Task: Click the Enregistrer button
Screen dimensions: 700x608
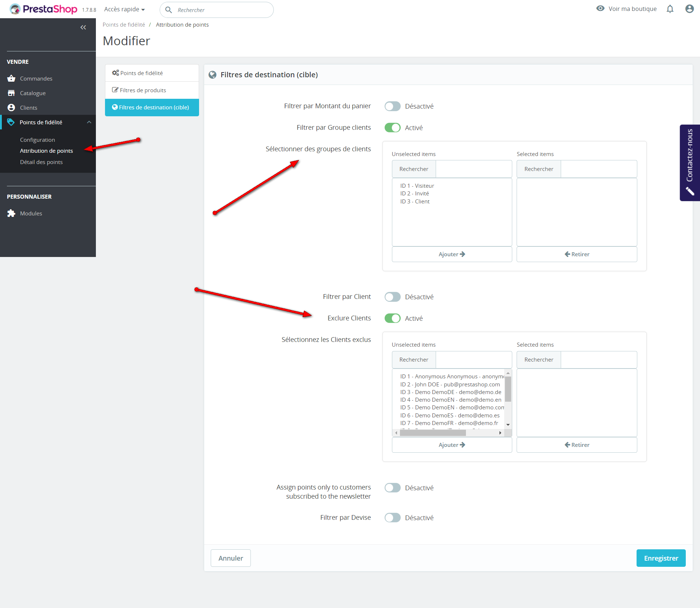Action: coord(661,558)
